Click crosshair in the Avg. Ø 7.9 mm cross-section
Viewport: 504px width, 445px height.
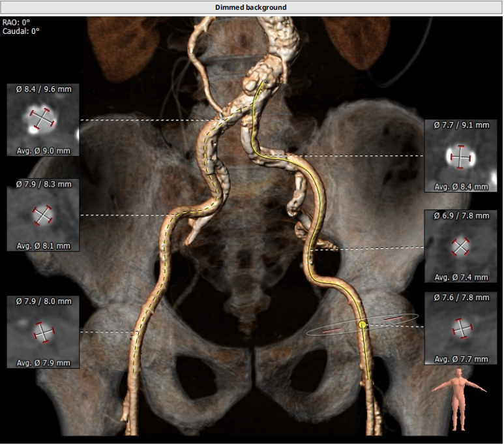pyautogui.click(x=42, y=331)
